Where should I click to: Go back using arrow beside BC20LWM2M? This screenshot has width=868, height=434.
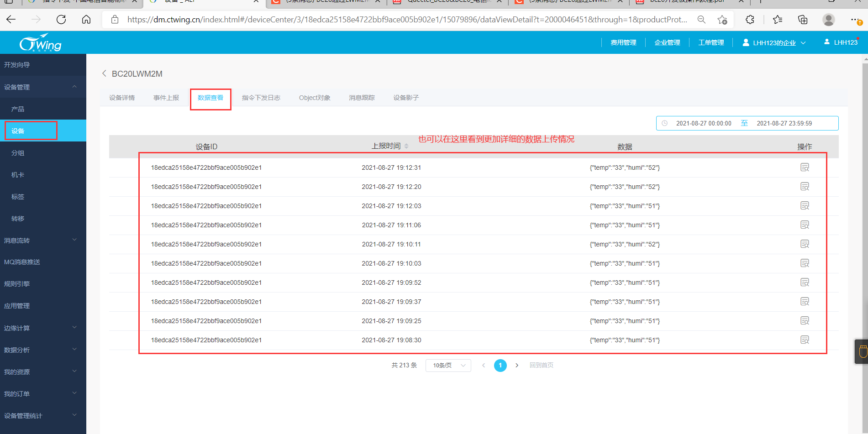(x=104, y=73)
